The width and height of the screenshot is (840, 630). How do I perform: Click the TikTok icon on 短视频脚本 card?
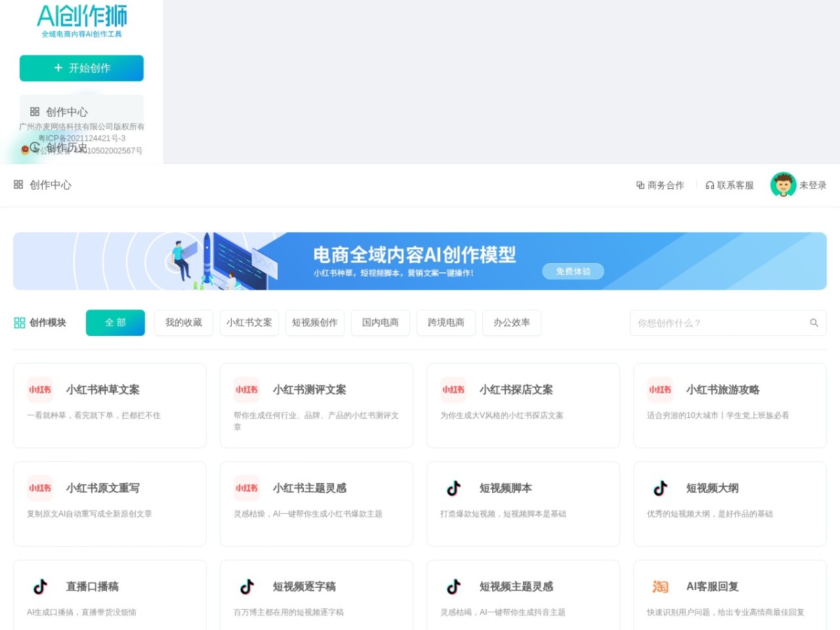(453, 488)
